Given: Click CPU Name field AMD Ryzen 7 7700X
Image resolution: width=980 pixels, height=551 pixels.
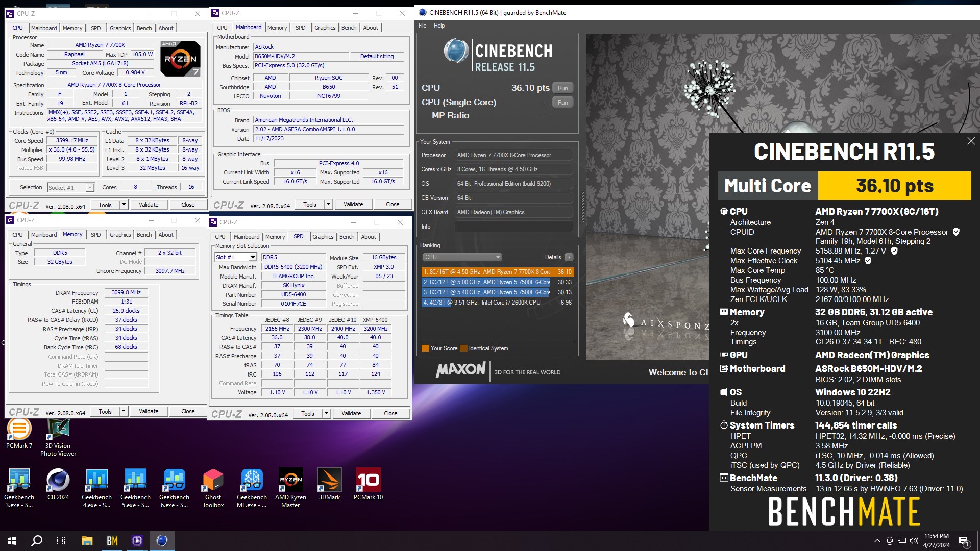Looking at the screenshot, I should tap(100, 45).
